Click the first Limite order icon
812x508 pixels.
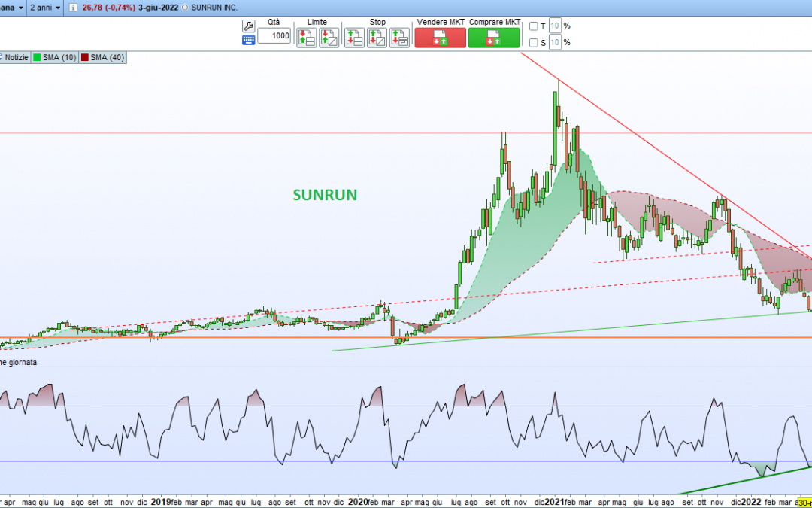coord(307,38)
